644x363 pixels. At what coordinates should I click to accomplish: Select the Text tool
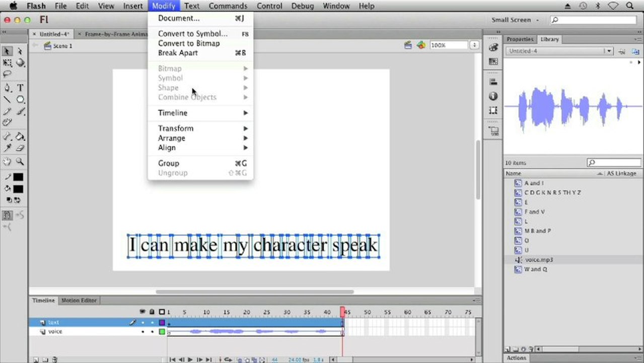coord(20,88)
